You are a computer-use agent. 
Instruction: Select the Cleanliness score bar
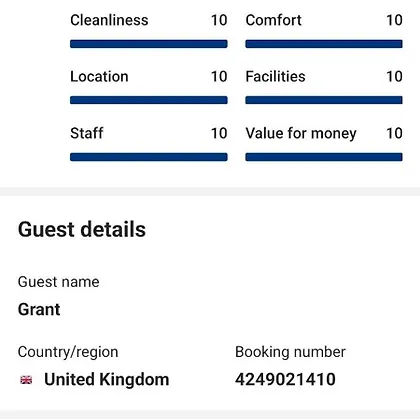(x=149, y=44)
